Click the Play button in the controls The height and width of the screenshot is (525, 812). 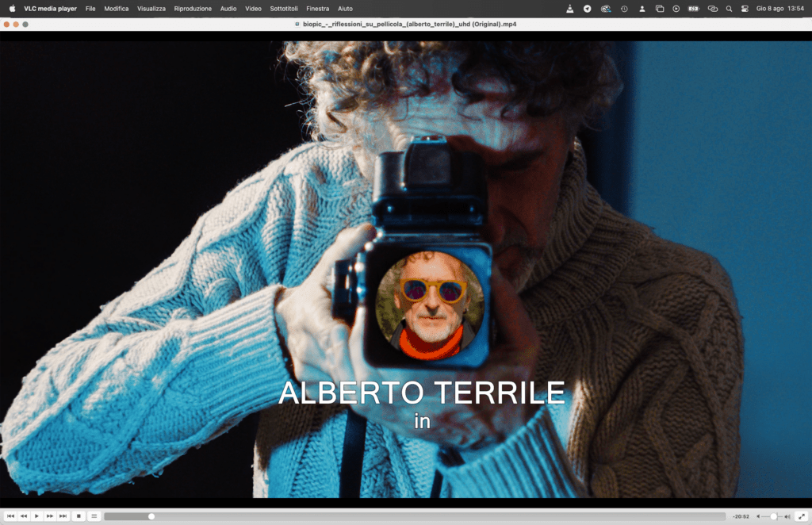click(x=36, y=516)
